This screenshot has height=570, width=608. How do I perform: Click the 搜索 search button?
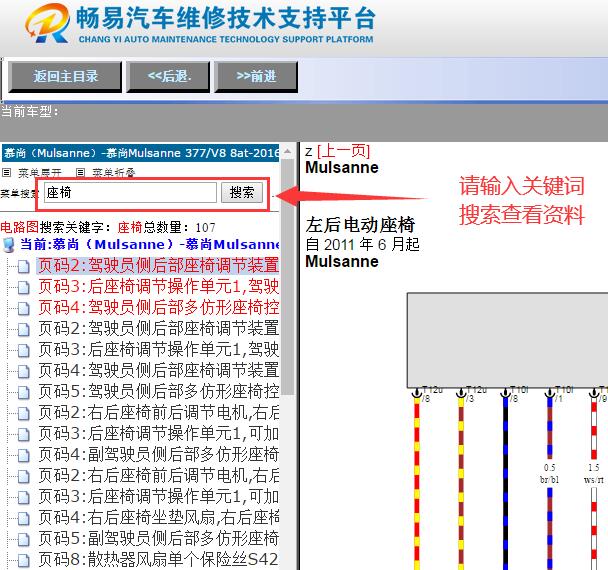(242, 192)
